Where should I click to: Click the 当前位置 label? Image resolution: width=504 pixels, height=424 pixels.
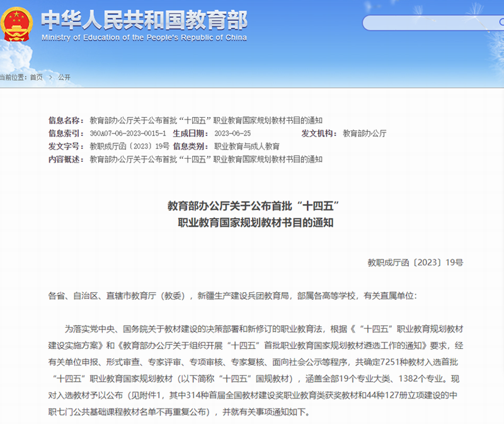pos(13,77)
